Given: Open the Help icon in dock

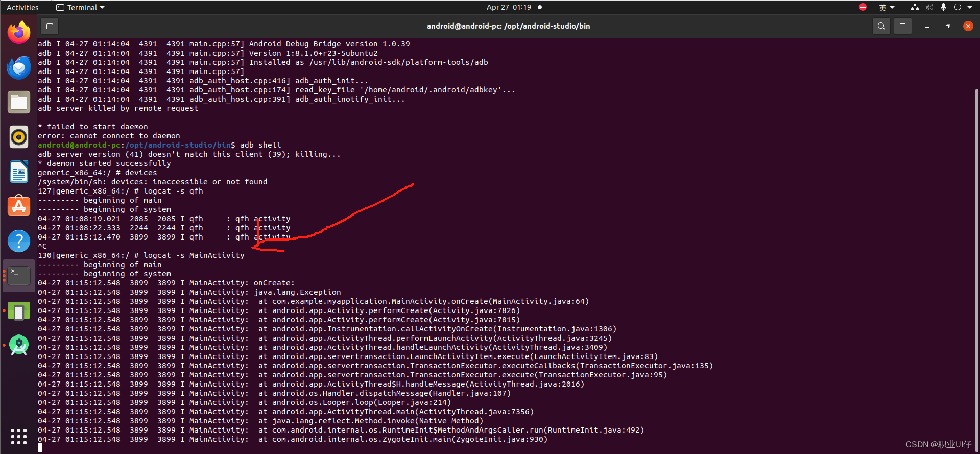Looking at the screenshot, I should (19, 241).
